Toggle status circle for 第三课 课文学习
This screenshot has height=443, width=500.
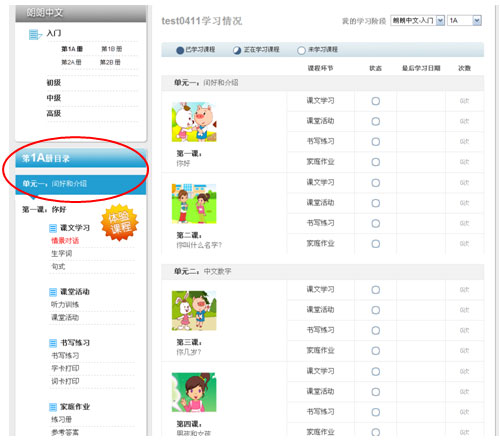pos(376,290)
